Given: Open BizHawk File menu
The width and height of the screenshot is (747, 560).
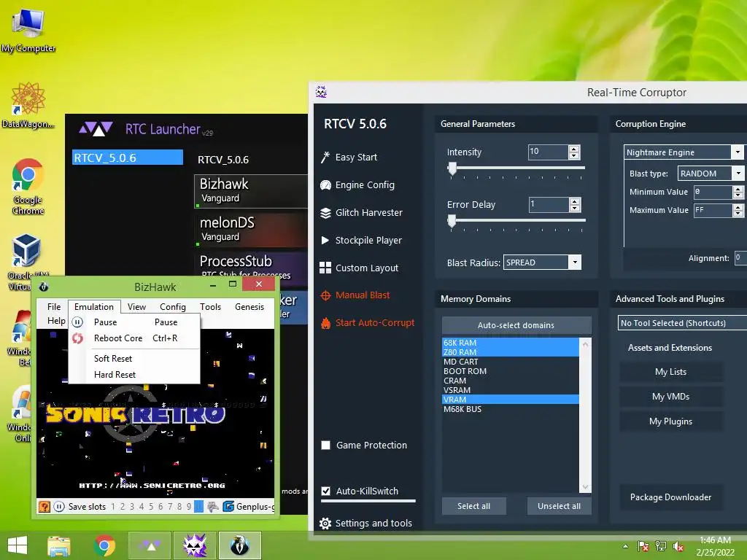Looking at the screenshot, I should 54,307.
